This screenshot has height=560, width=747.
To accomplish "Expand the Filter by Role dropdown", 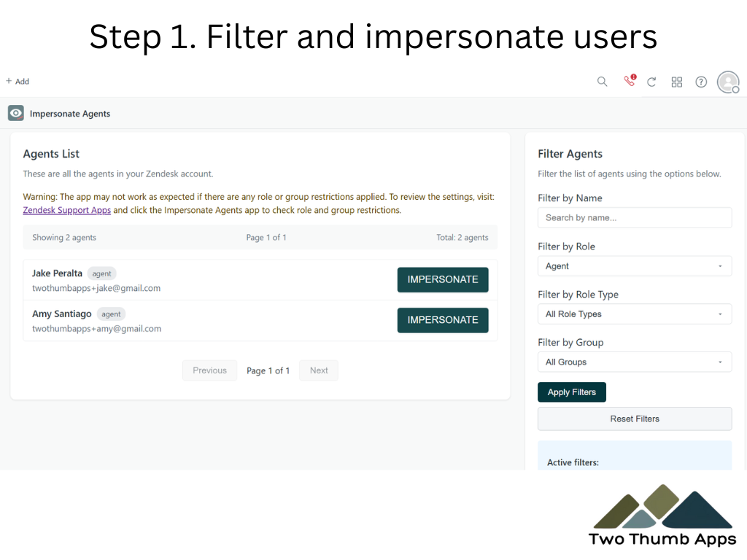I will point(634,266).
